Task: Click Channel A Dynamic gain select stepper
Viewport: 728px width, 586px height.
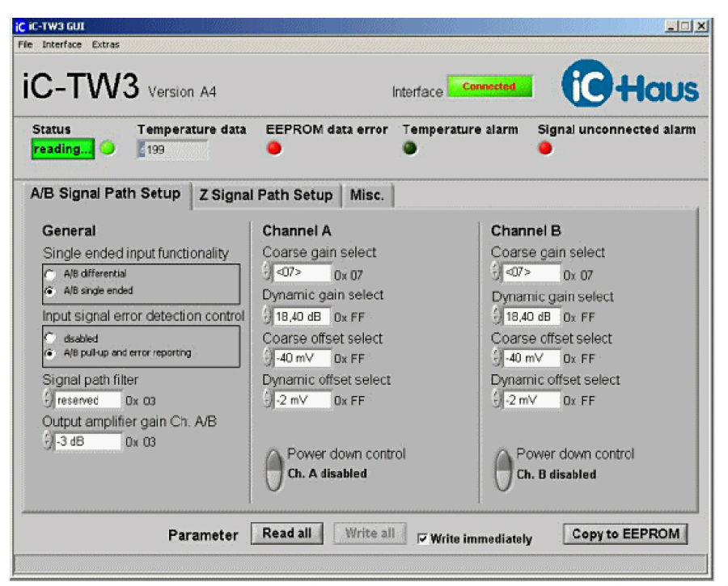Action: coord(267,315)
